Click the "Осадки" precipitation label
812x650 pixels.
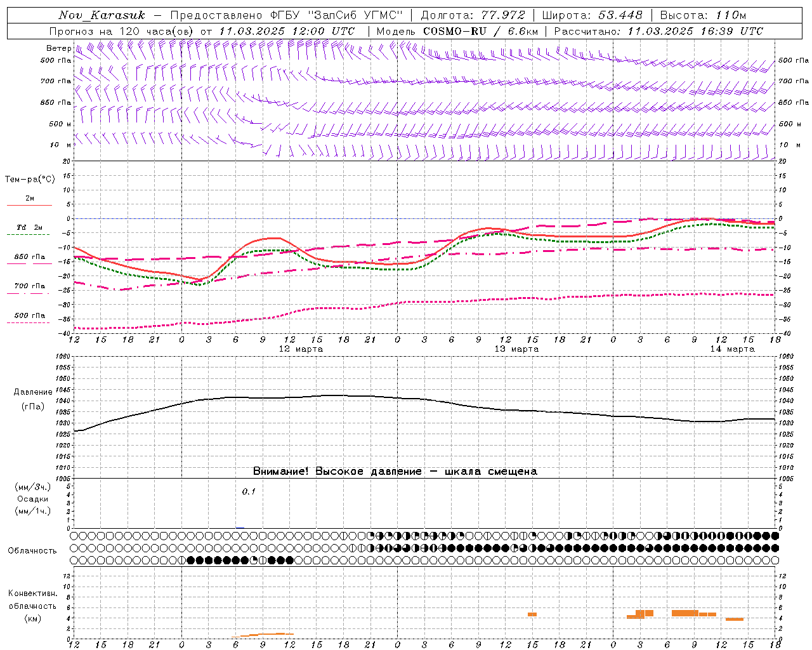[x=33, y=499]
